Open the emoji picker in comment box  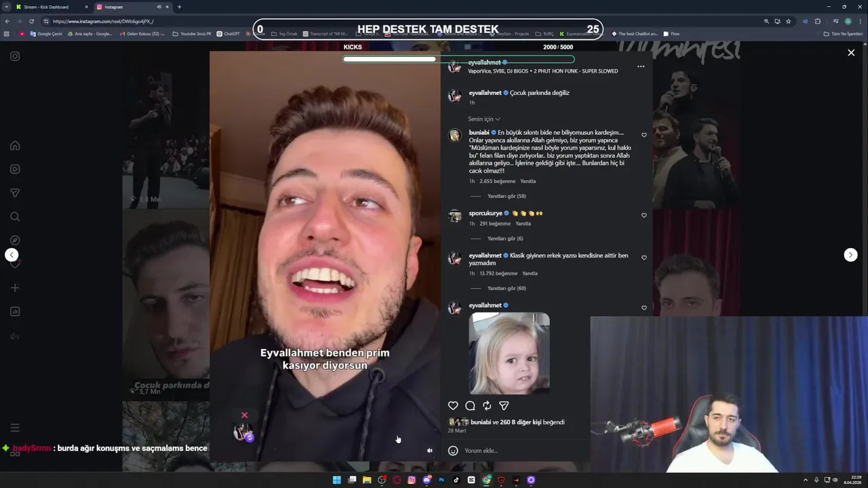pyautogui.click(x=453, y=451)
